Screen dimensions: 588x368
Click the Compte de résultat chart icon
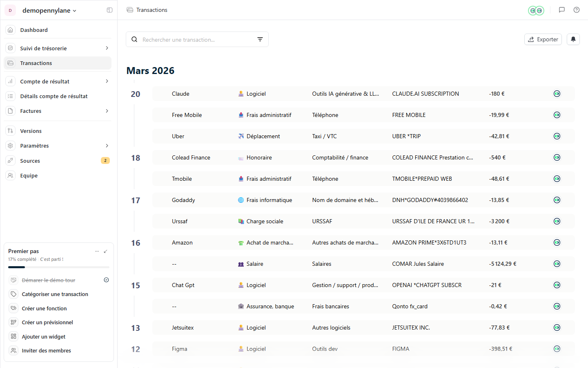point(11,81)
